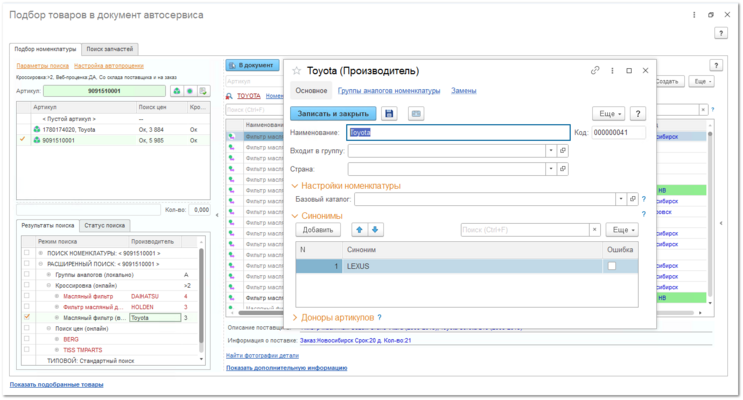Toggle Ошибка checkbox for LEXUS synonym

[x=612, y=266]
